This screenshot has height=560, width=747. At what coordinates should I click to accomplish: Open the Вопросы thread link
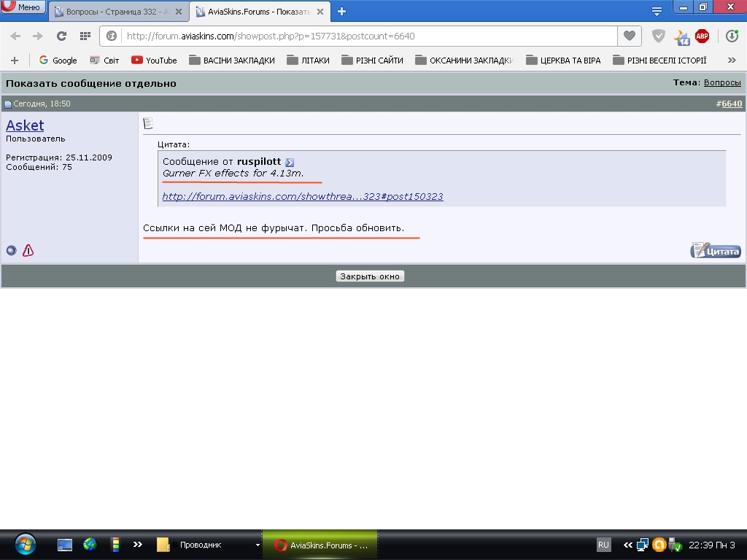tap(722, 82)
